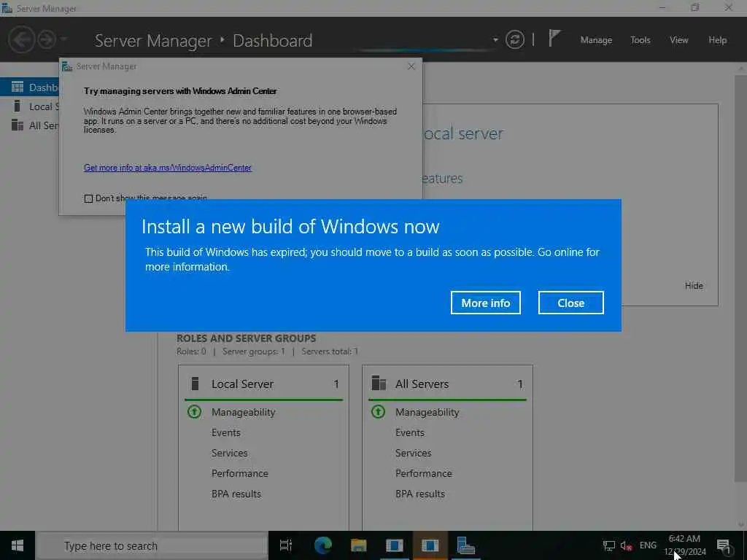Open Services under Local Server tile

(x=229, y=453)
